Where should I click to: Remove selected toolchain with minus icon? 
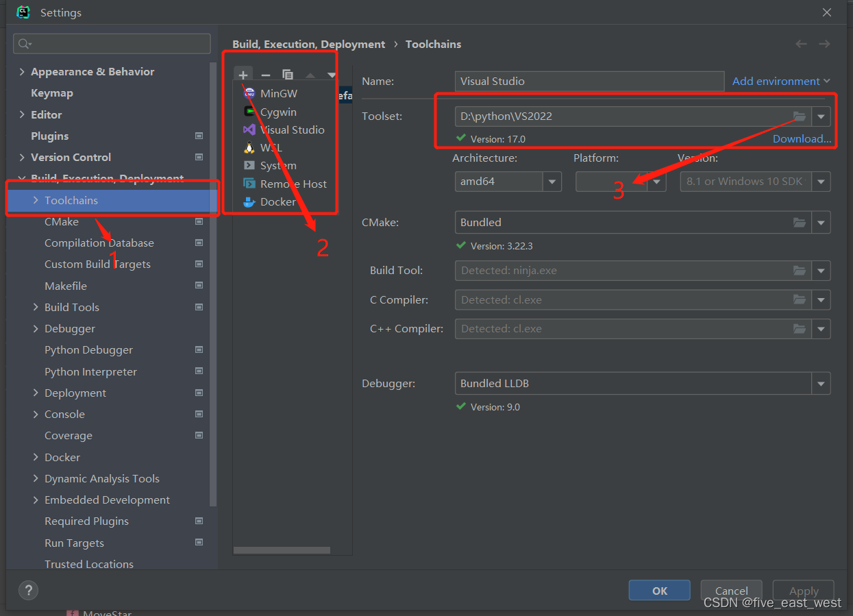(266, 75)
